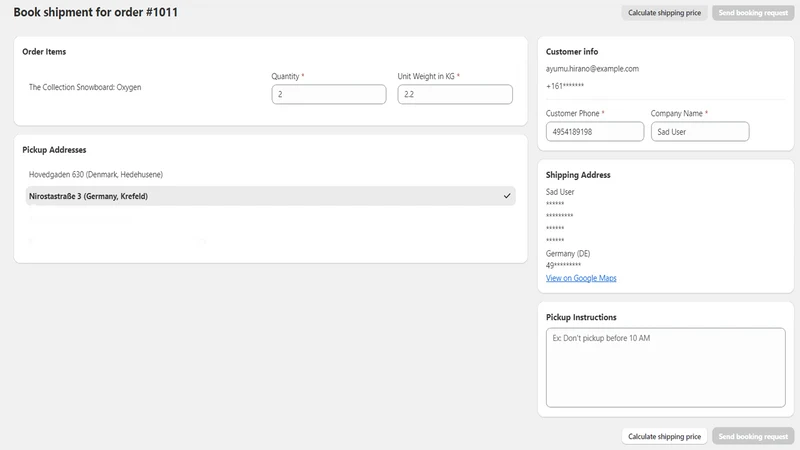Click the Order Items section heading
800x450 pixels.
[x=44, y=52]
